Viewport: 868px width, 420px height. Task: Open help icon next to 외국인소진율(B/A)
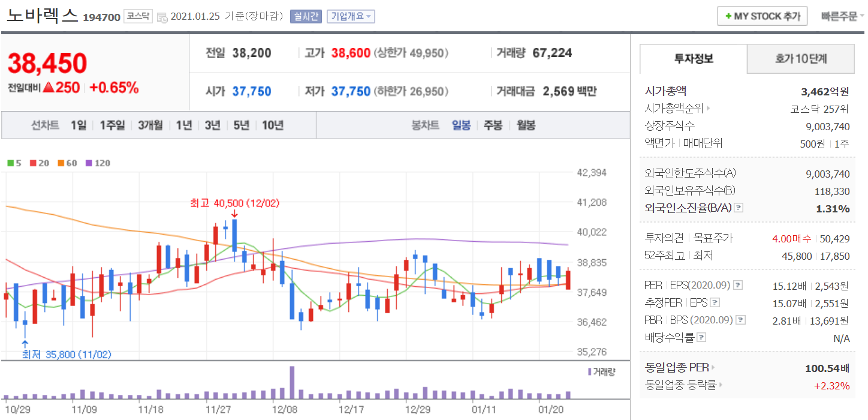[739, 208]
